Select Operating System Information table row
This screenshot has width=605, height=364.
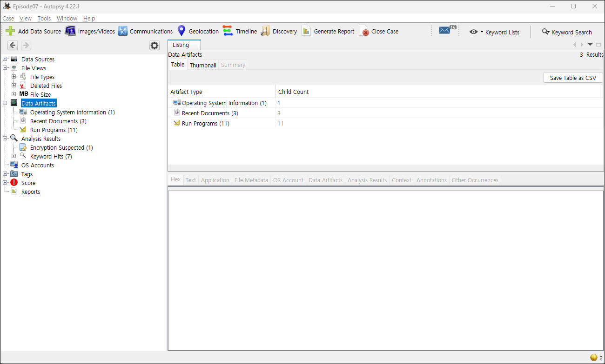point(385,103)
